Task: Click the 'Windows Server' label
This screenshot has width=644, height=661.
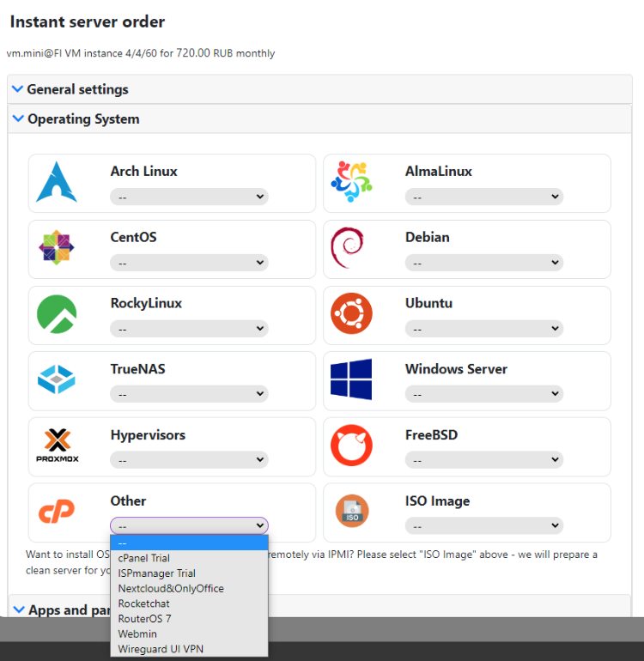Action: click(x=456, y=369)
